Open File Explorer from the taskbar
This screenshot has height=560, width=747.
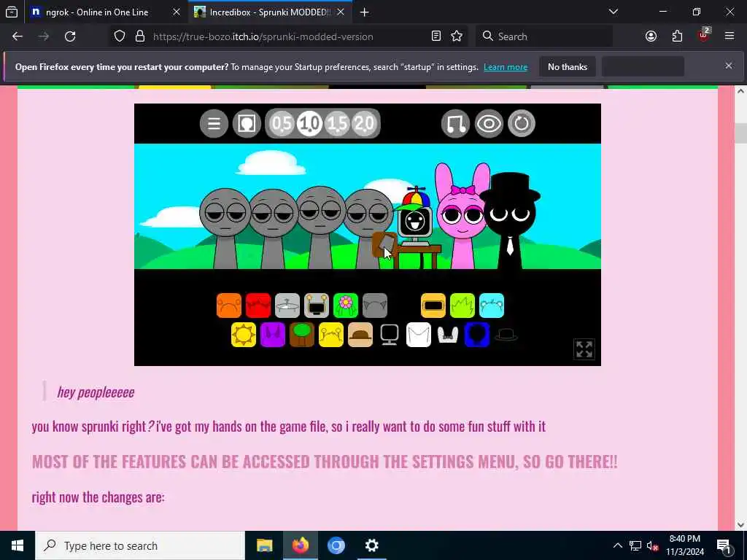[x=264, y=545]
